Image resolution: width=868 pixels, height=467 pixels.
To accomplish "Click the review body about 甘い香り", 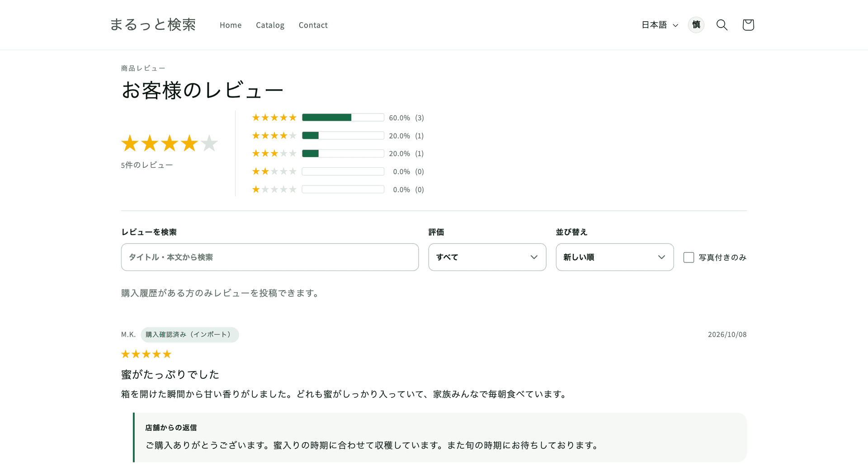I will [x=345, y=394].
